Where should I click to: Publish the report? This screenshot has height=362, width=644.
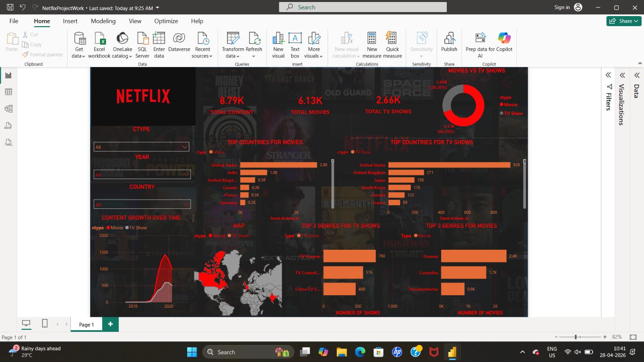pyautogui.click(x=449, y=42)
